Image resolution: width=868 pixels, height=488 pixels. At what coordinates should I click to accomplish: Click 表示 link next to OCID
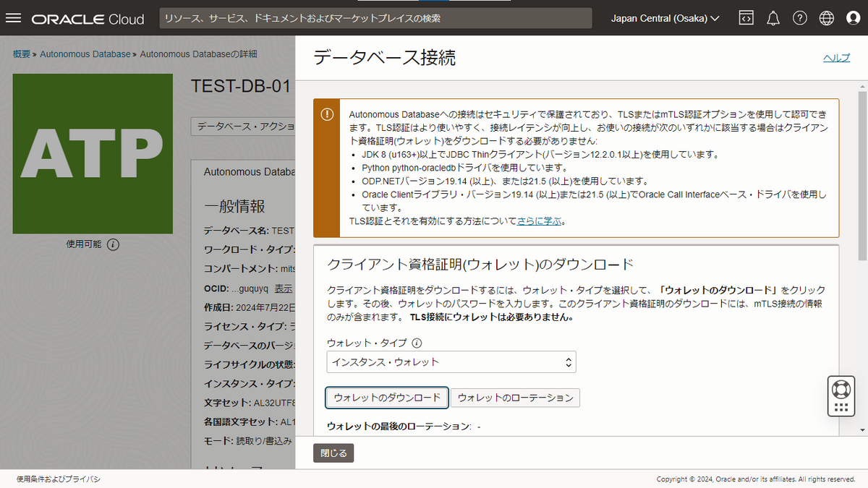click(x=283, y=288)
